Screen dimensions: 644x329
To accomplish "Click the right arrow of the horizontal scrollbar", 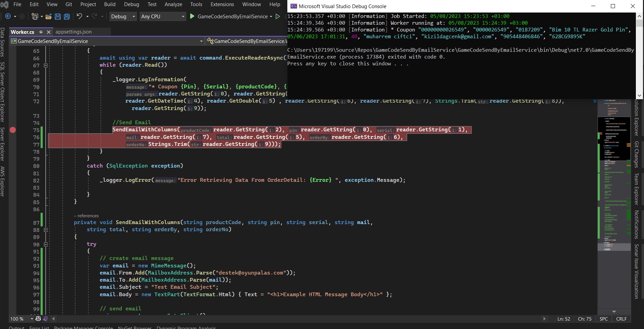I will click(x=544, y=319).
